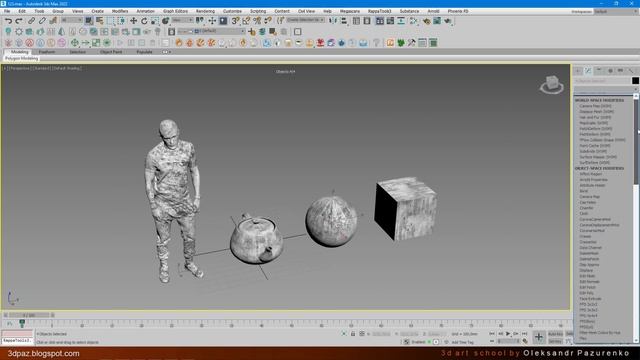This screenshot has height=360, width=640.
Task: Switch to the Motion command panel tab
Action: [610, 71]
